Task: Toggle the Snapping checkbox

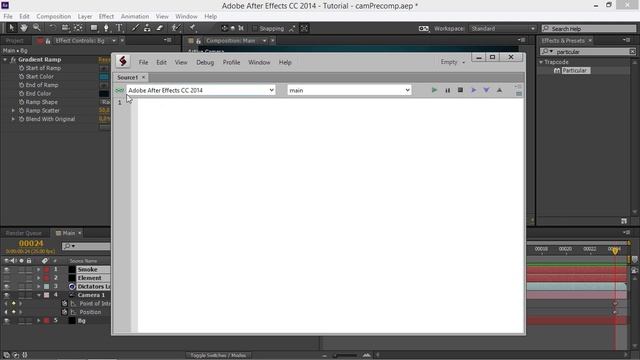Action: tap(255, 28)
